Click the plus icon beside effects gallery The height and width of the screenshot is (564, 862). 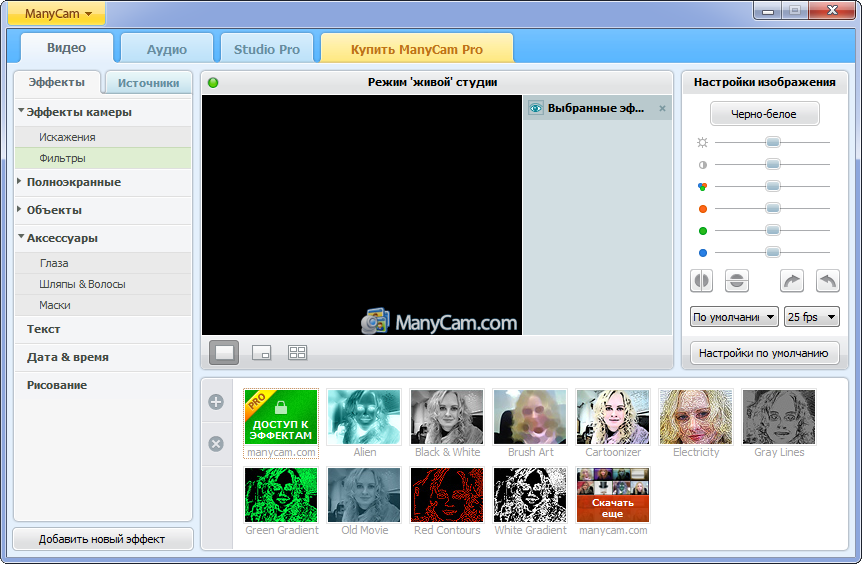pyautogui.click(x=216, y=402)
